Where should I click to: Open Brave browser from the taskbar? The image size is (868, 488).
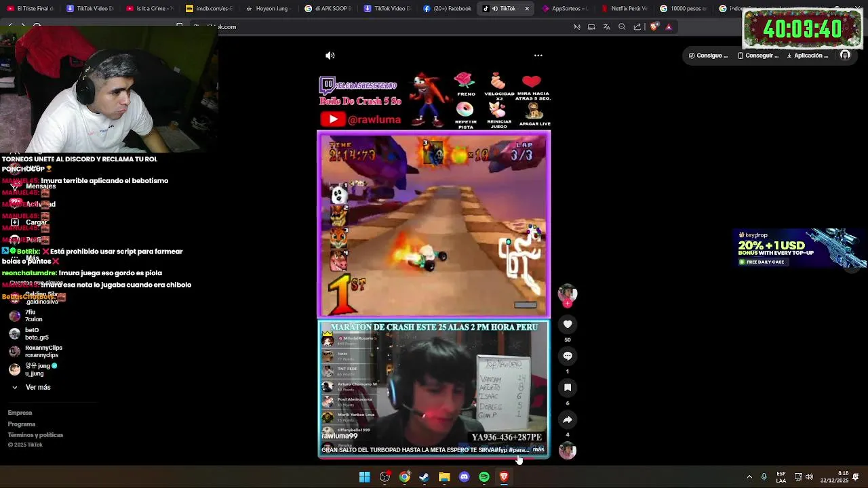point(504,477)
